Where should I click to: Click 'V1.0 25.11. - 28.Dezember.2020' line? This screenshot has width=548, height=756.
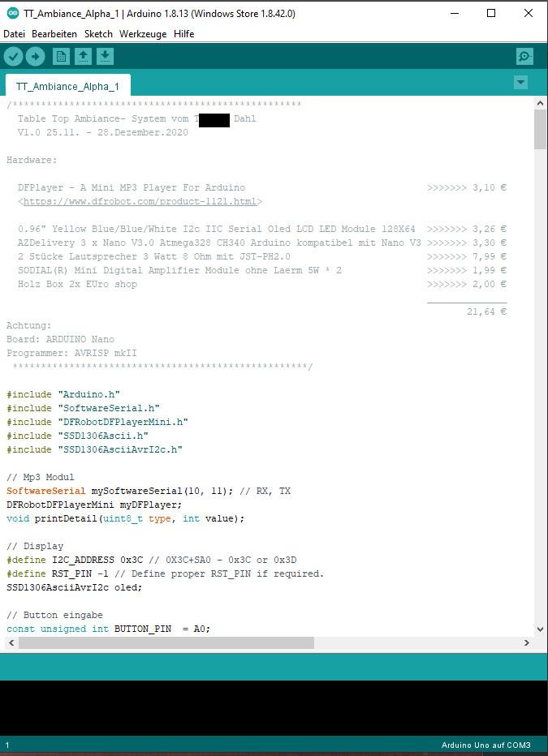click(x=103, y=132)
